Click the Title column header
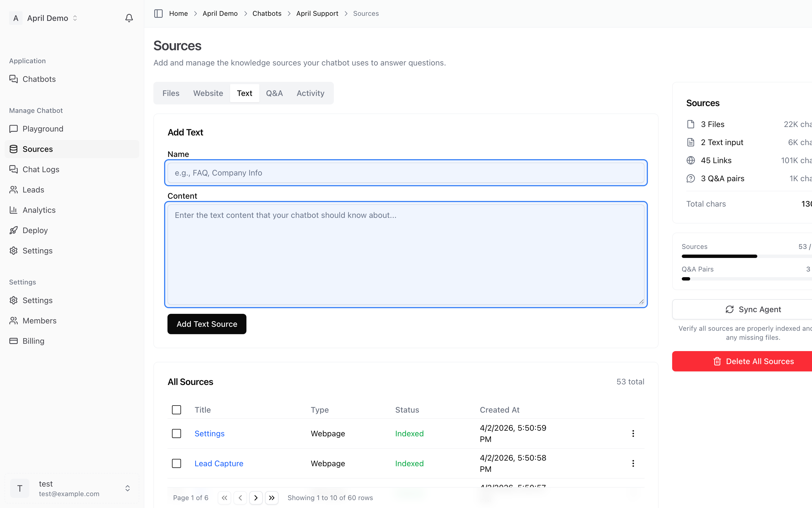Image resolution: width=812 pixels, height=508 pixels. click(x=203, y=410)
